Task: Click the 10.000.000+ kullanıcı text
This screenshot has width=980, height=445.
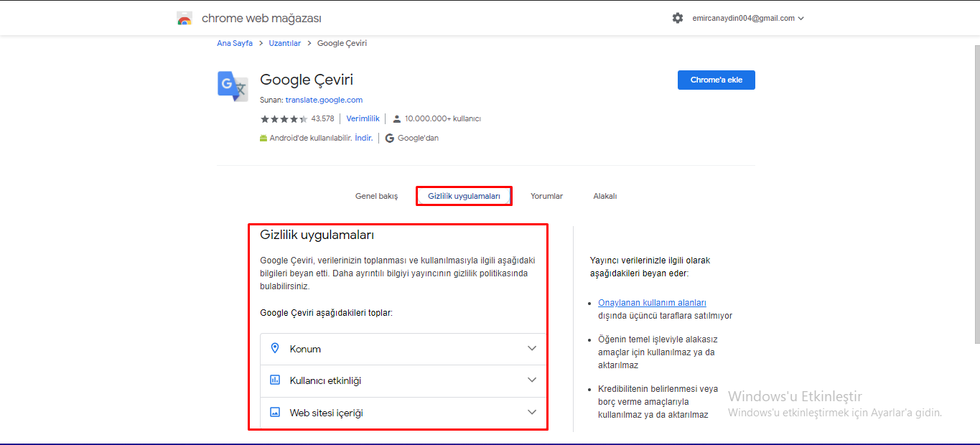Action: coord(443,118)
